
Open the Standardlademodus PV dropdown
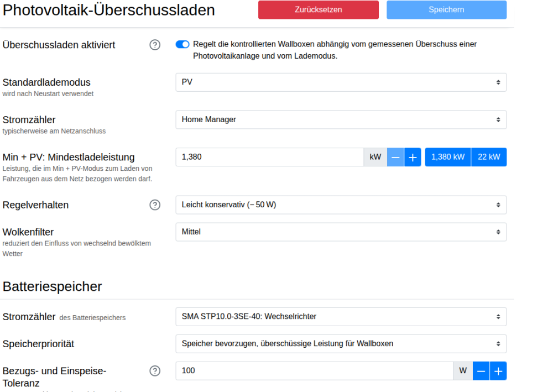(x=341, y=82)
